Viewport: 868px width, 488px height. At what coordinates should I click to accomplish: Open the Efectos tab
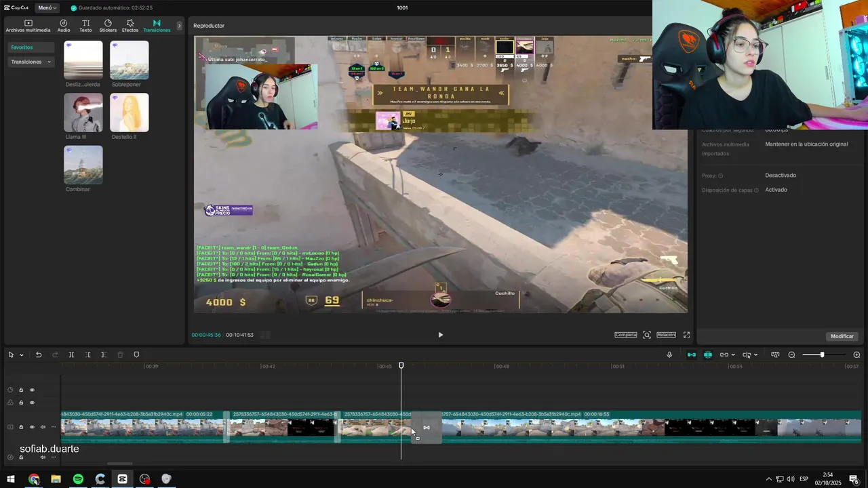pyautogui.click(x=130, y=26)
